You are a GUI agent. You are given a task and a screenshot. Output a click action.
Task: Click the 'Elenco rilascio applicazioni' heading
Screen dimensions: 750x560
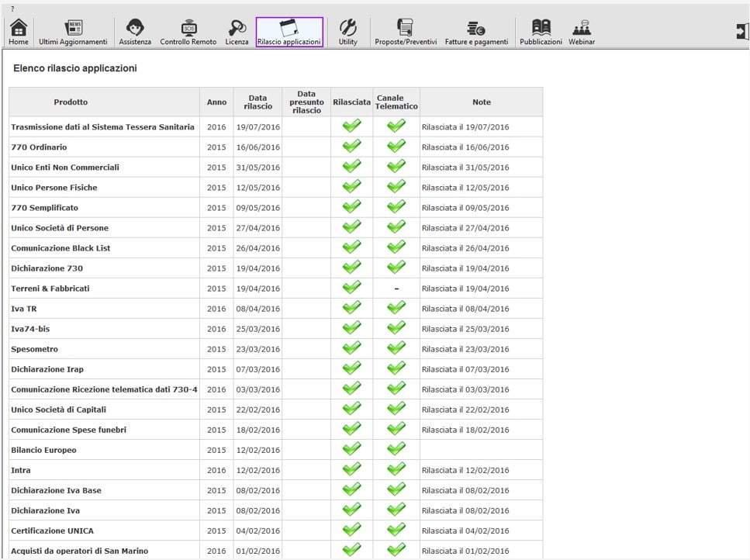coord(75,68)
